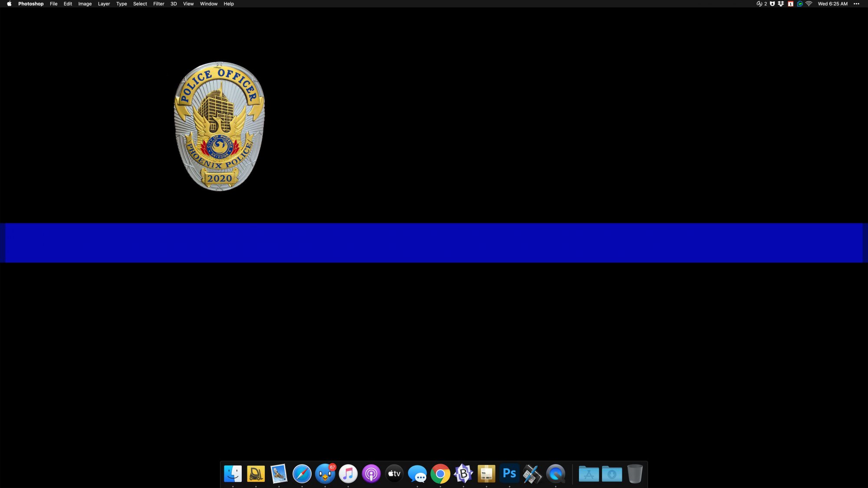The width and height of the screenshot is (868, 488).
Task: Open the Dropbox menu bar icon
Action: click(x=781, y=4)
